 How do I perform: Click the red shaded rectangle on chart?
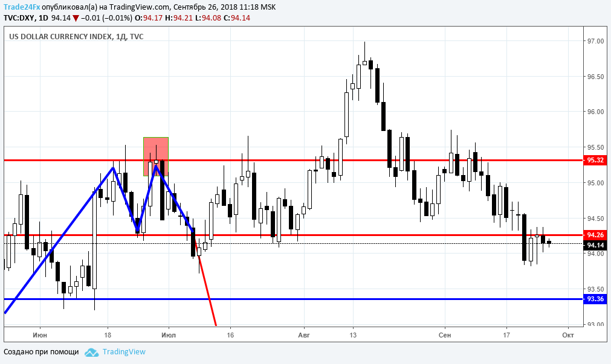[x=156, y=156]
